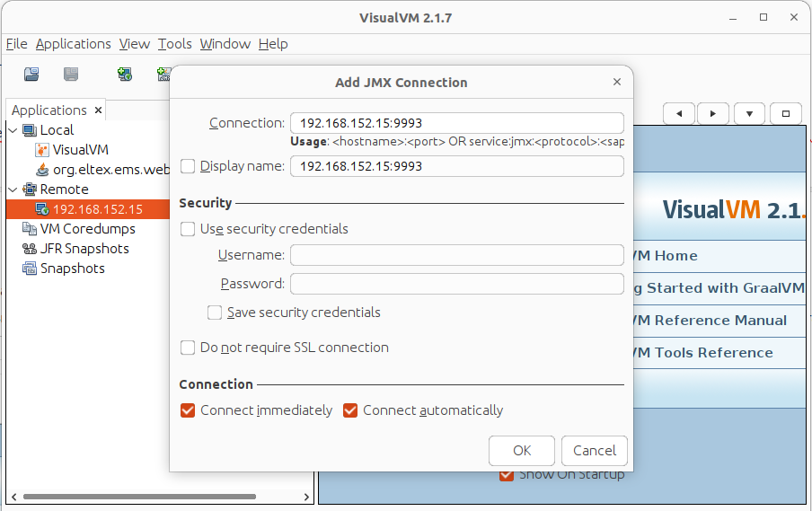Click the host icon beside 192.168.152.15

(42, 209)
